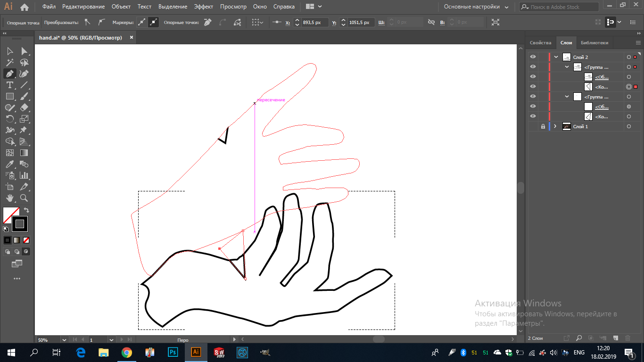Image resolution: width=644 pixels, height=362 pixels.
Task: Collapse Слой 2 in the Layers panel
Action: click(556, 57)
